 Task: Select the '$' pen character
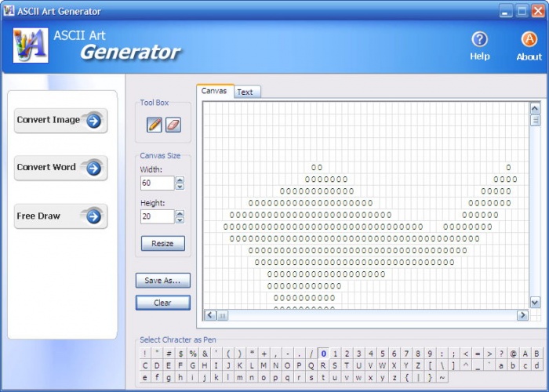pos(180,354)
